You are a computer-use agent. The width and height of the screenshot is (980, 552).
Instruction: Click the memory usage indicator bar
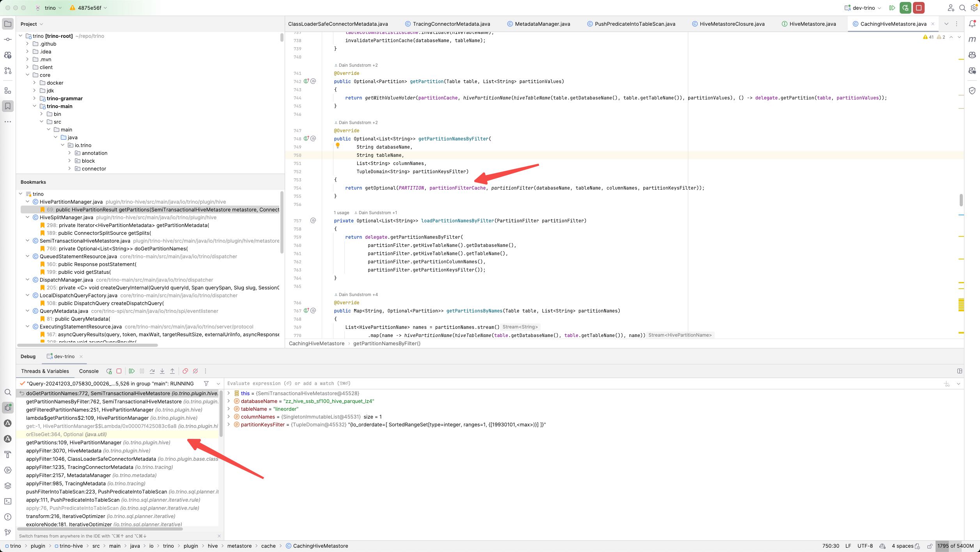[x=955, y=546]
